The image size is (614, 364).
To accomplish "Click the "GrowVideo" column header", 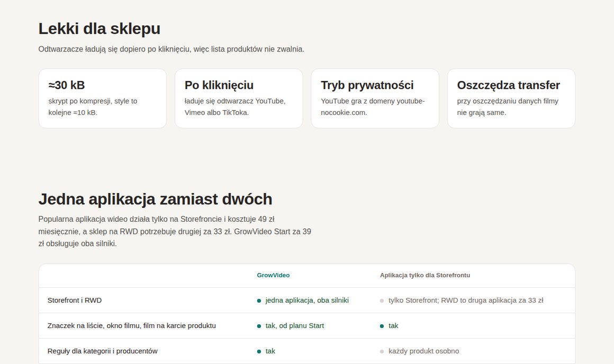I will (x=273, y=275).
